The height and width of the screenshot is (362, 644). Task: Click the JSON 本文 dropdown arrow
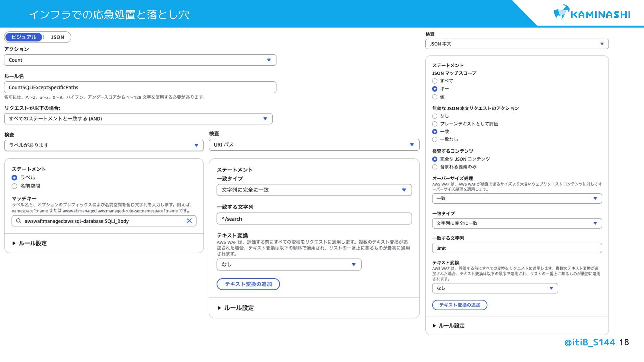pos(602,44)
